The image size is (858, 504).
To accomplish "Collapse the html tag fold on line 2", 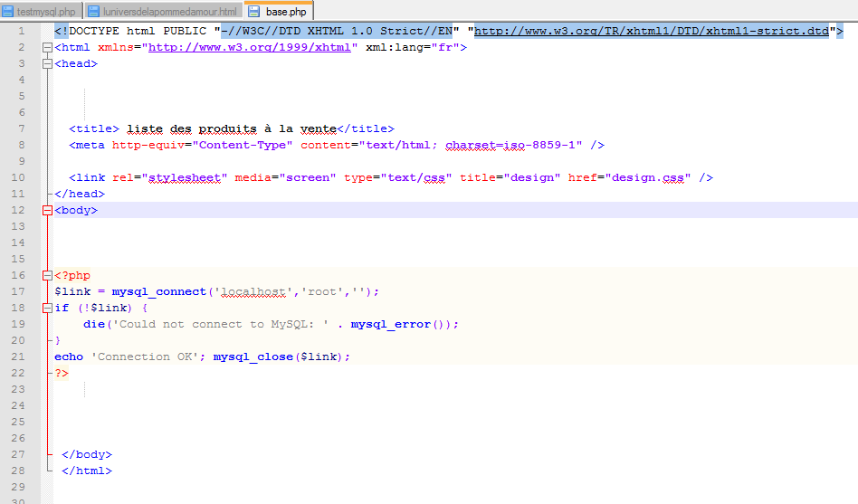I will [47, 48].
